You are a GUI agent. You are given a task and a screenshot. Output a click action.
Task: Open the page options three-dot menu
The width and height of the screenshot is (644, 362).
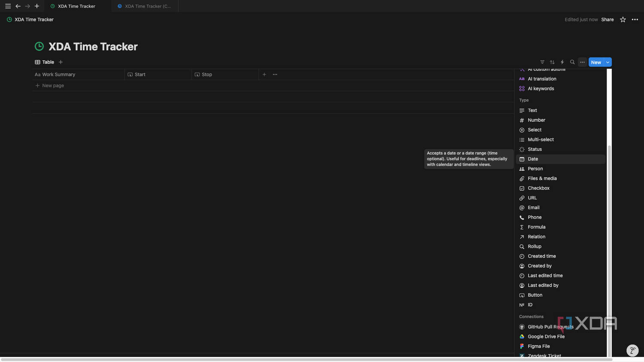tap(635, 19)
